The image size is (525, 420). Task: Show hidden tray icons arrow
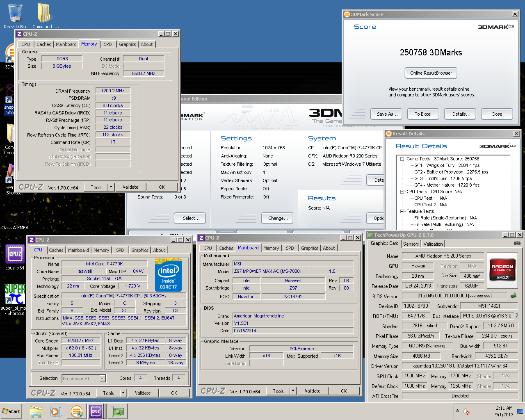[457, 411]
